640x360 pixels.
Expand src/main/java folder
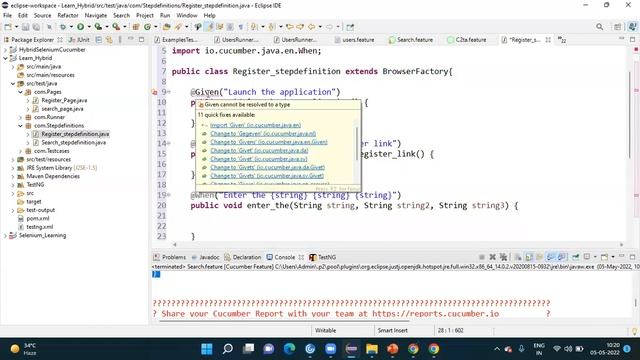[x=13, y=67]
